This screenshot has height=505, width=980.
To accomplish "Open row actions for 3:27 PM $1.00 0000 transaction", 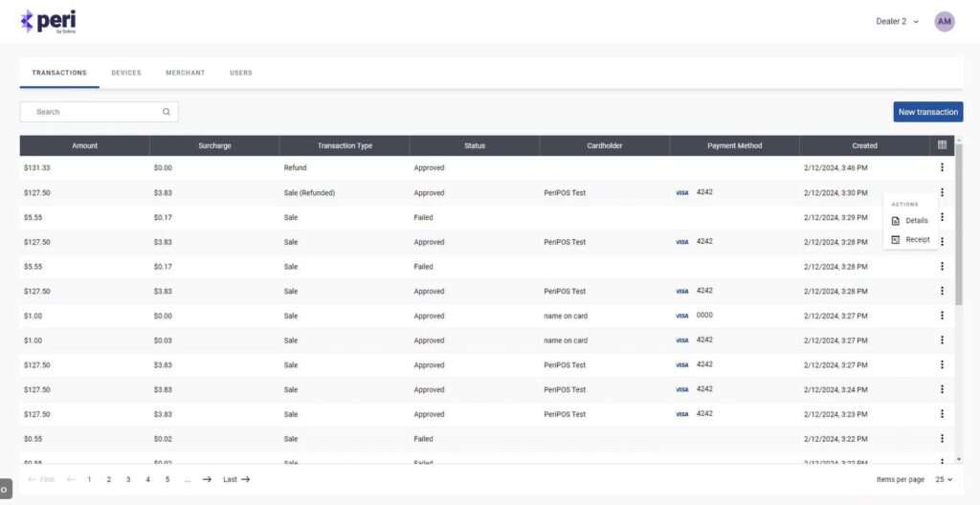I will click(942, 316).
